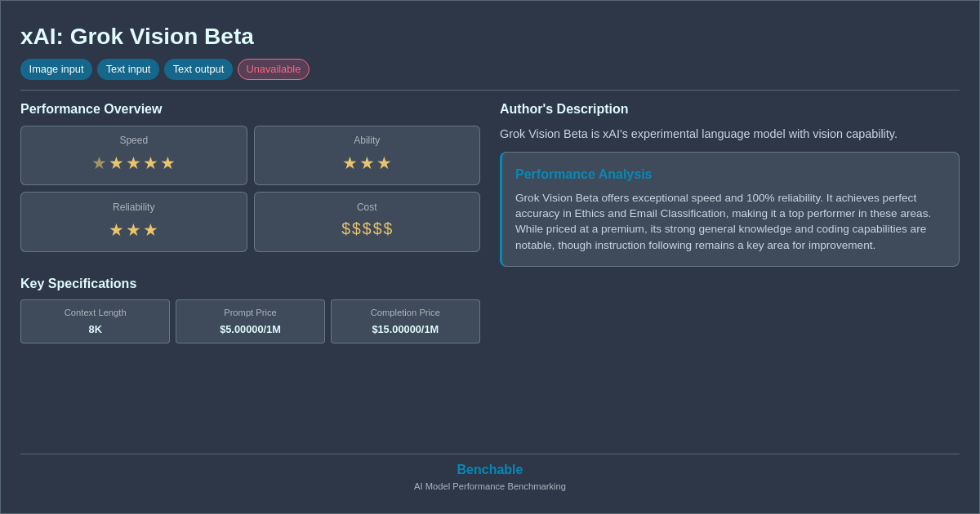Expand the Performance Analysis section
The width and height of the screenshot is (980, 514).
tap(583, 174)
